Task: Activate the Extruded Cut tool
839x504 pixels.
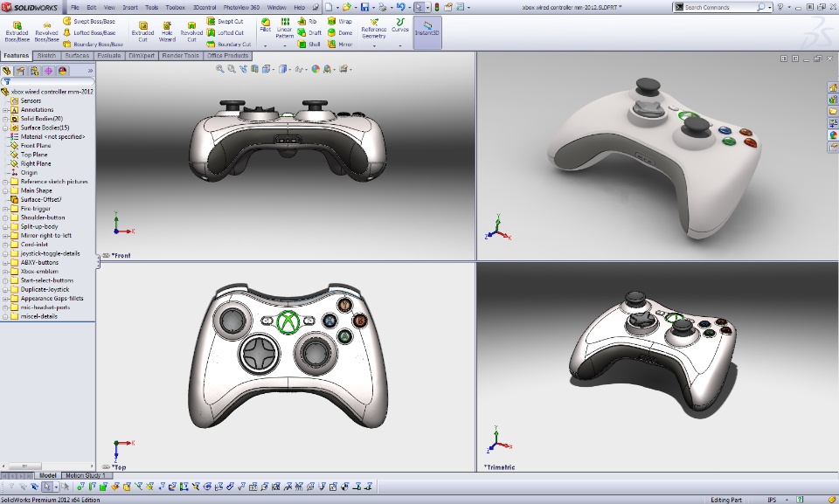Action: (142, 31)
